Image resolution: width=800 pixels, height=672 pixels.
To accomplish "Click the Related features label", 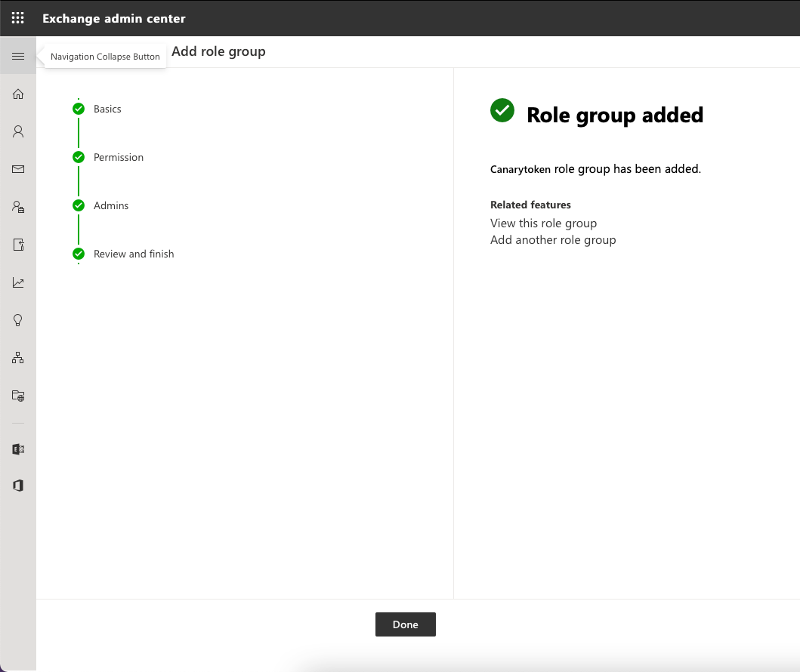I will point(530,205).
